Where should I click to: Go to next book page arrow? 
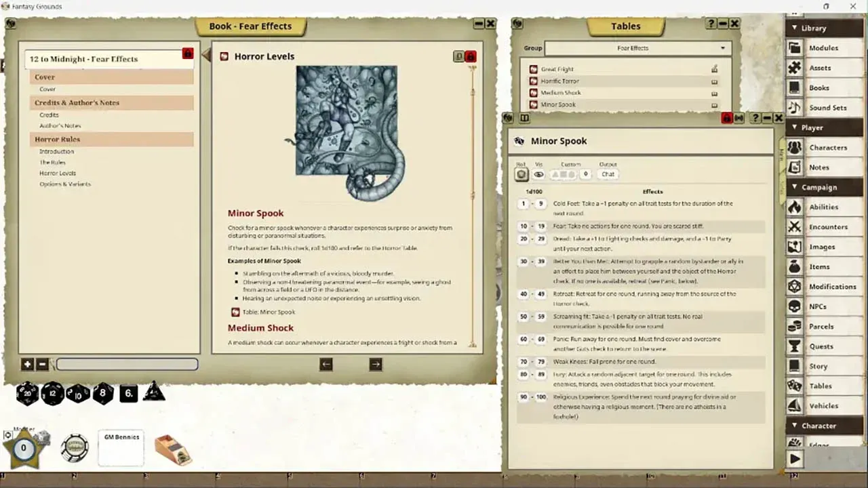coord(376,364)
